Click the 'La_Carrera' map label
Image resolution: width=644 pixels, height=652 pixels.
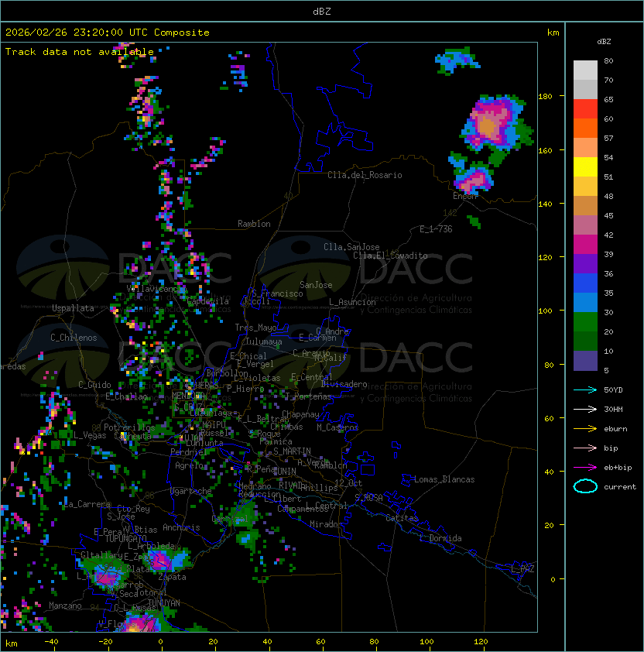pos(87,504)
